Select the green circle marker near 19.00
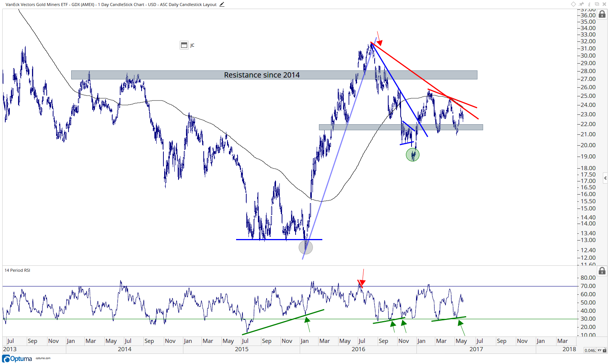The width and height of the screenshot is (610, 364). 413,155
